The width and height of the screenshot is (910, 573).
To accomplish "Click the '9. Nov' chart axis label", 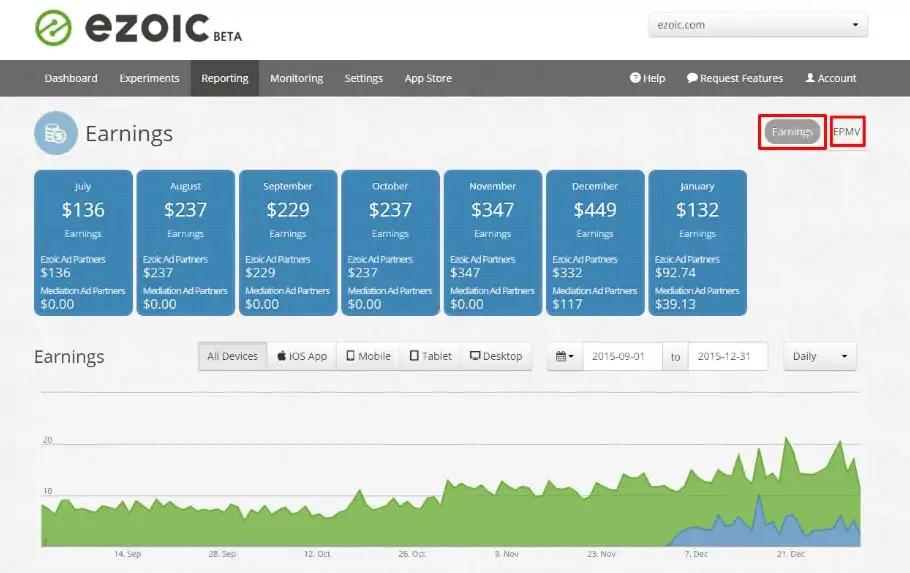I will pos(507,554).
